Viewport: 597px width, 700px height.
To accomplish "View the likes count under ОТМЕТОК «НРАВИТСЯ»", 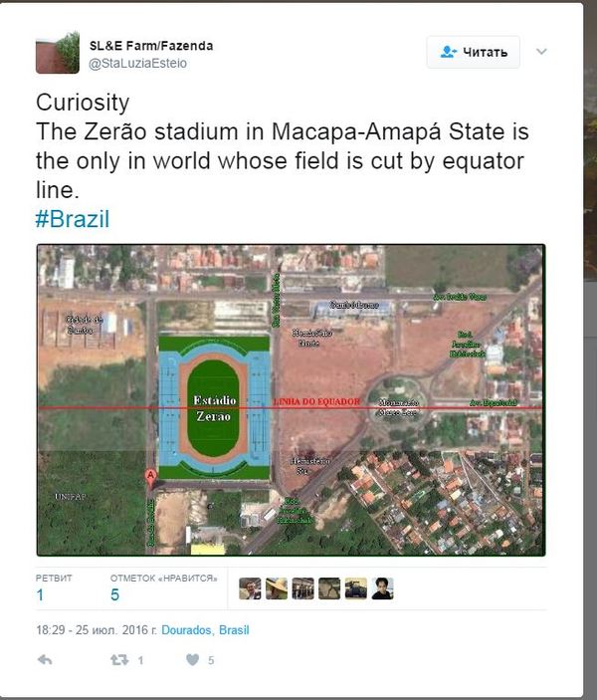I will click(x=115, y=595).
